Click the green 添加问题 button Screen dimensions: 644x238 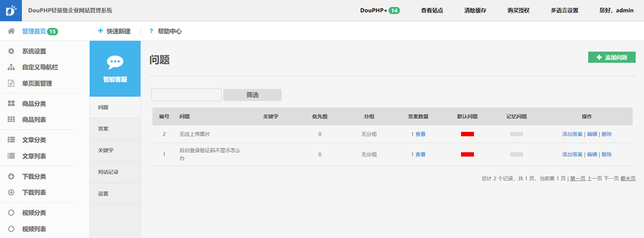pyautogui.click(x=612, y=57)
